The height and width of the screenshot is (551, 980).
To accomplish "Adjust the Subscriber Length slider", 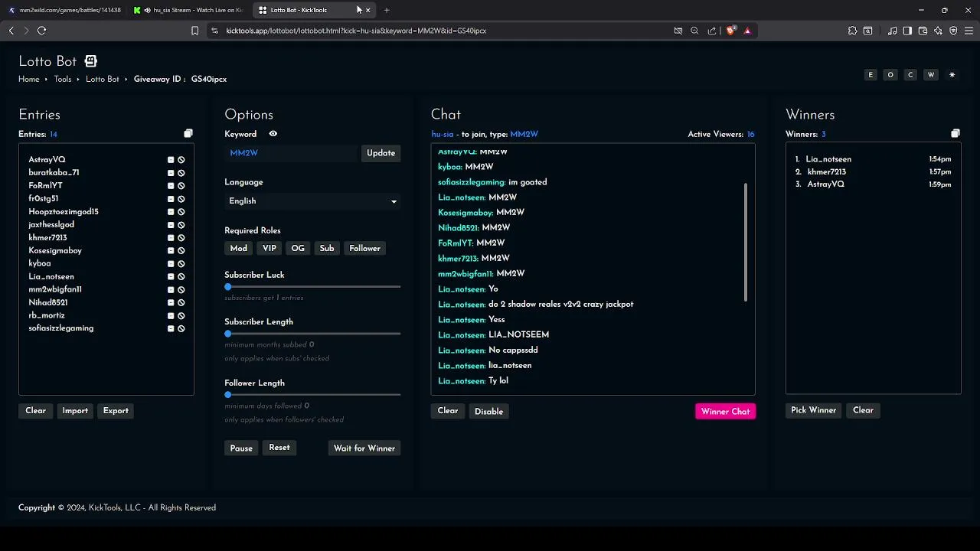I will (312, 334).
